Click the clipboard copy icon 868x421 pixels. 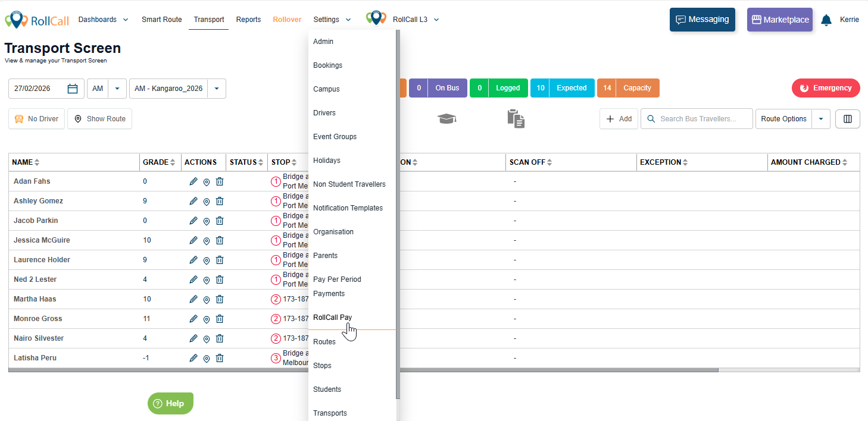click(516, 118)
